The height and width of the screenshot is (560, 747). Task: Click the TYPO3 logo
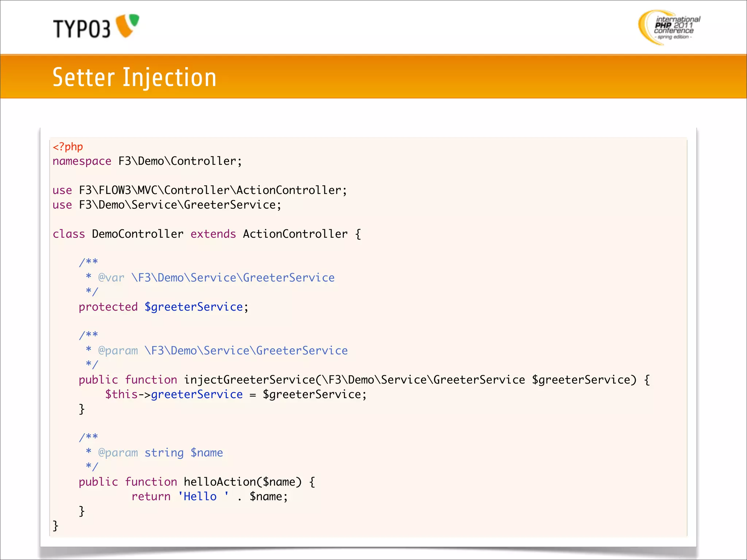(96, 26)
